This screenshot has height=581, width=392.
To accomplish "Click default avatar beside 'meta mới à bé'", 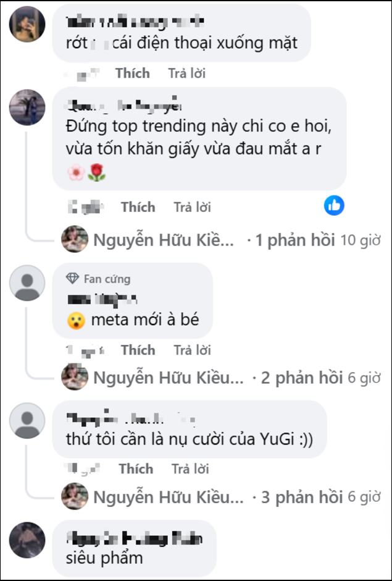I will pos(27,282).
